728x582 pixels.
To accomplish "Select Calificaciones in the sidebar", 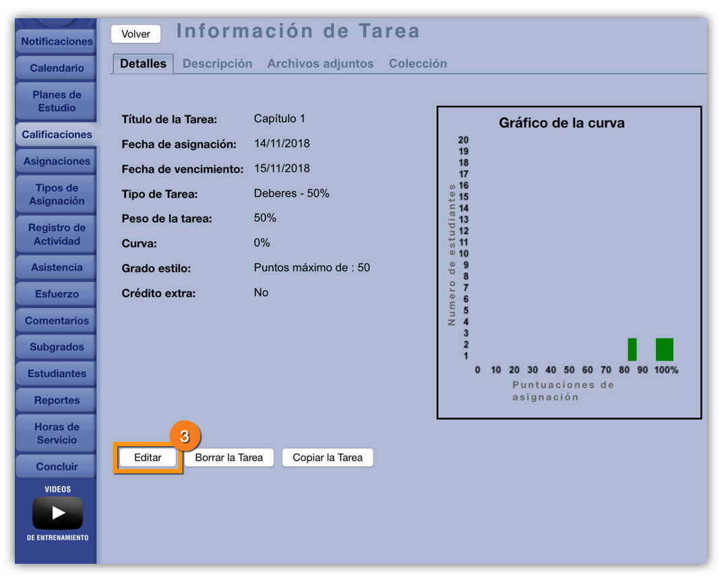I will point(57,134).
